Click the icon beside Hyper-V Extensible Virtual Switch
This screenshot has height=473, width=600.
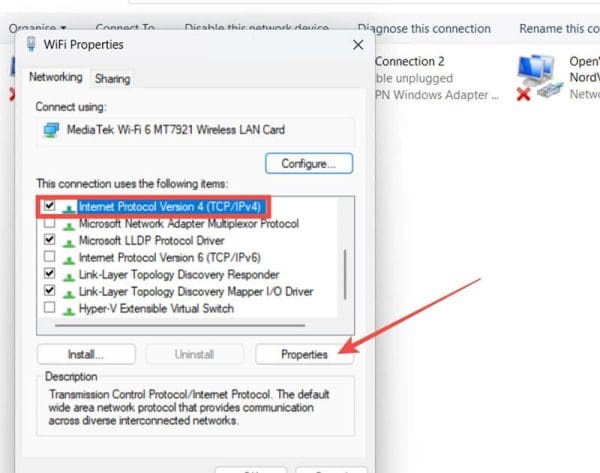(x=67, y=309)
